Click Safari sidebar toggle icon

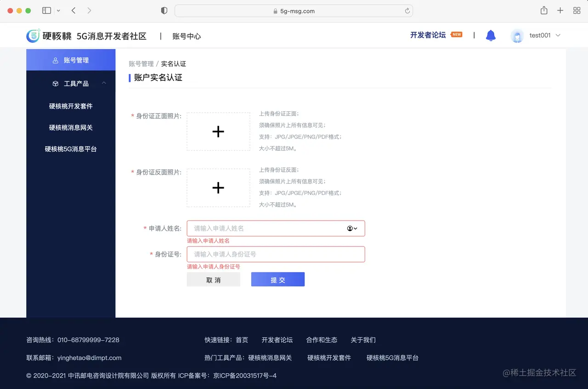coord(46,11)
